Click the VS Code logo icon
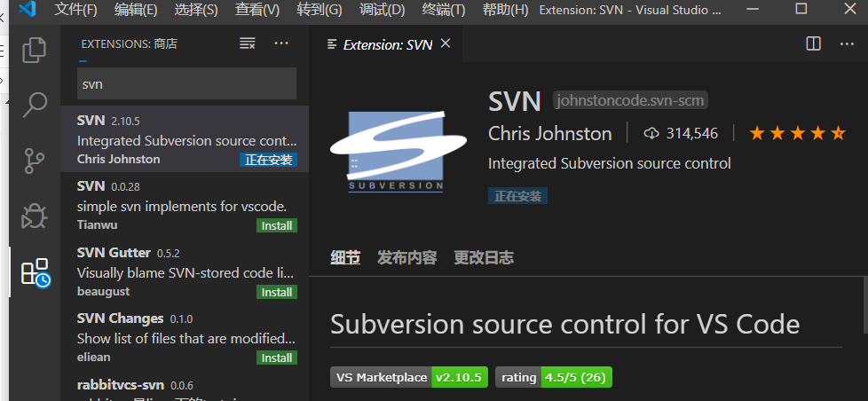The width and height of the screenshot is (868, 401). pos(27,10)
